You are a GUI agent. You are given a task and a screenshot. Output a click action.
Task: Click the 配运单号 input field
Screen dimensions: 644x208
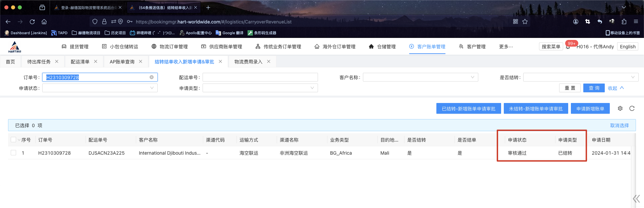coord(260,77)
